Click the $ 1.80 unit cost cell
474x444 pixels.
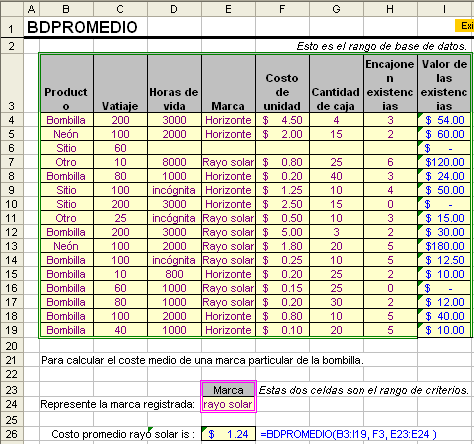click(x=282, y=246)
